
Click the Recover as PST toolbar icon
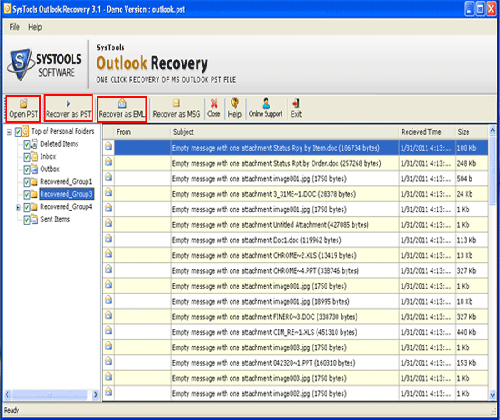tap(68, 104)
